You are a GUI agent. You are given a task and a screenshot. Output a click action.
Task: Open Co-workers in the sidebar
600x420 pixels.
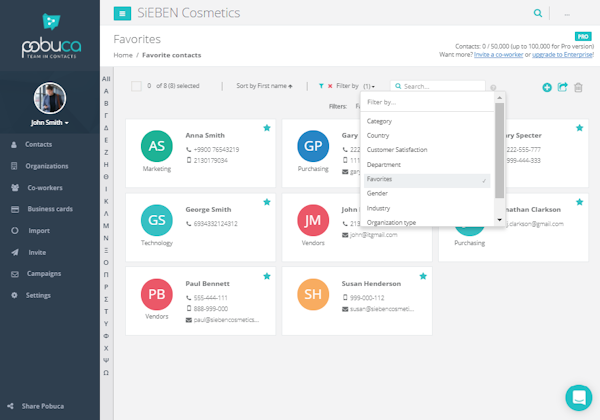(x=45, y=188)
